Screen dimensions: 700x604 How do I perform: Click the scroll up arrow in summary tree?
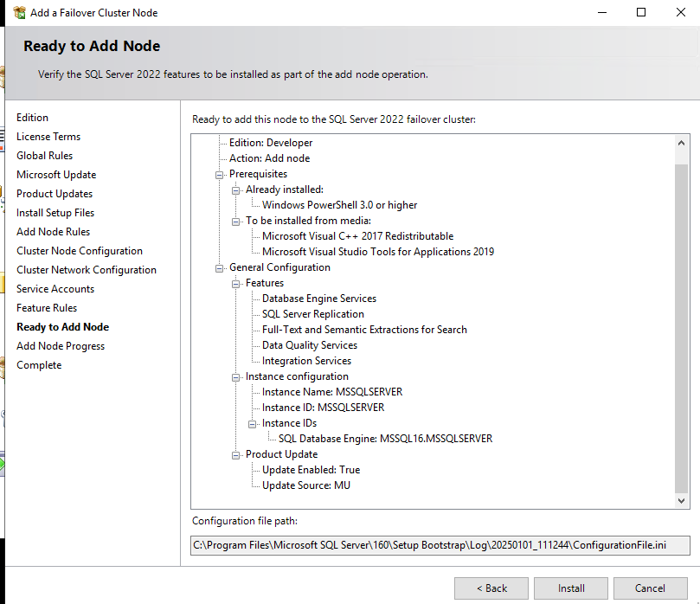coord(681,144)
